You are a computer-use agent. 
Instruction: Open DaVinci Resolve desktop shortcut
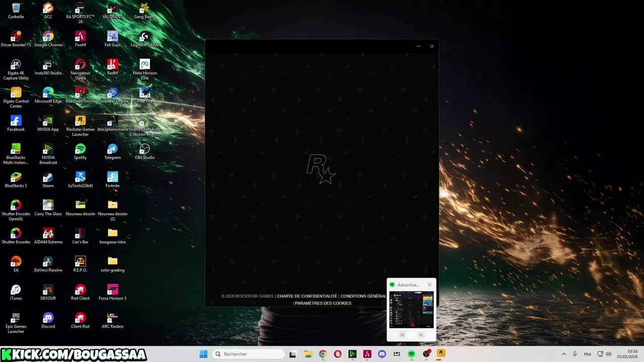coord(48,264)
